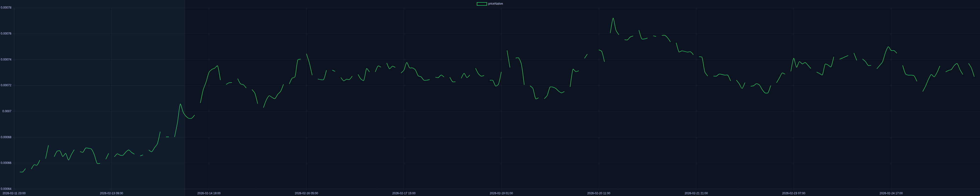The width and height of the screenshot is (980, 196).
Task: Click the highest price peak on the line
Action: [x=613, y=18]
